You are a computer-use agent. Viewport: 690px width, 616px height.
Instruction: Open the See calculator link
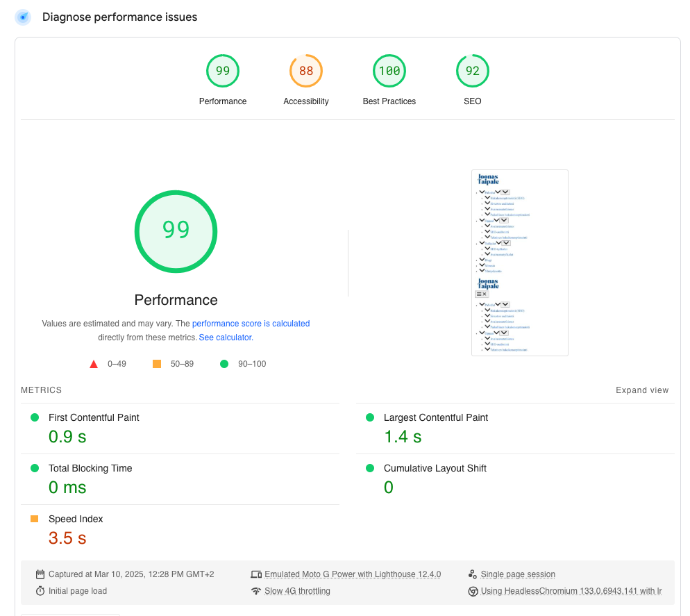click(225, 337)
